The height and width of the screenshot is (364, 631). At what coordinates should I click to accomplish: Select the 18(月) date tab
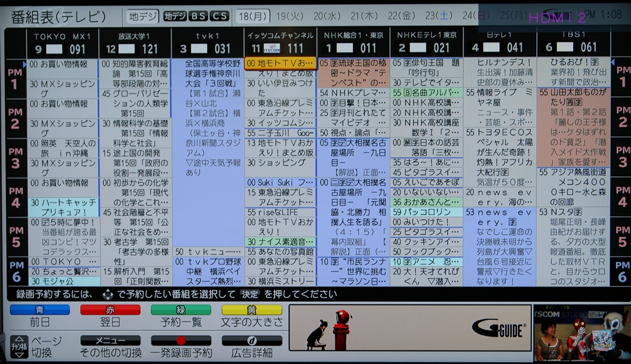pos(253,16)
